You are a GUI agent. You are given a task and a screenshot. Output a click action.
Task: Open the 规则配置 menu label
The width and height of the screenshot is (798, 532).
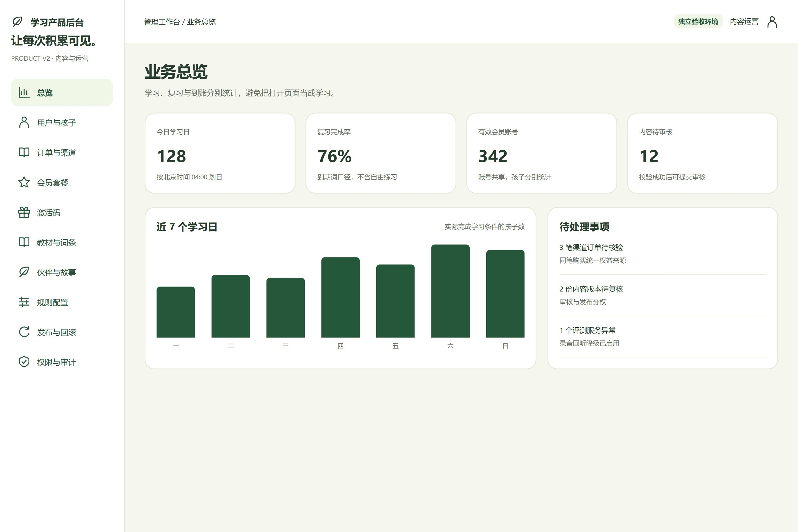point(53,302)
